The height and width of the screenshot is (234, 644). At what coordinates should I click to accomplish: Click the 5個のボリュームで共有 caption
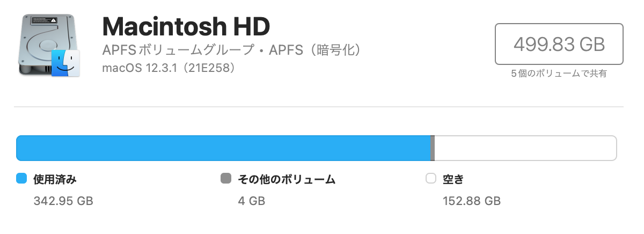559,74
